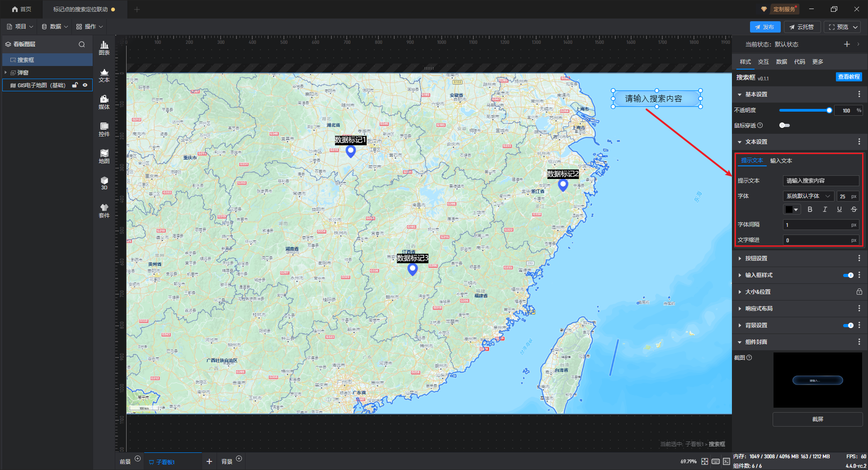
Task: Click the 提示文本 input field
Action: click(820, 181)
